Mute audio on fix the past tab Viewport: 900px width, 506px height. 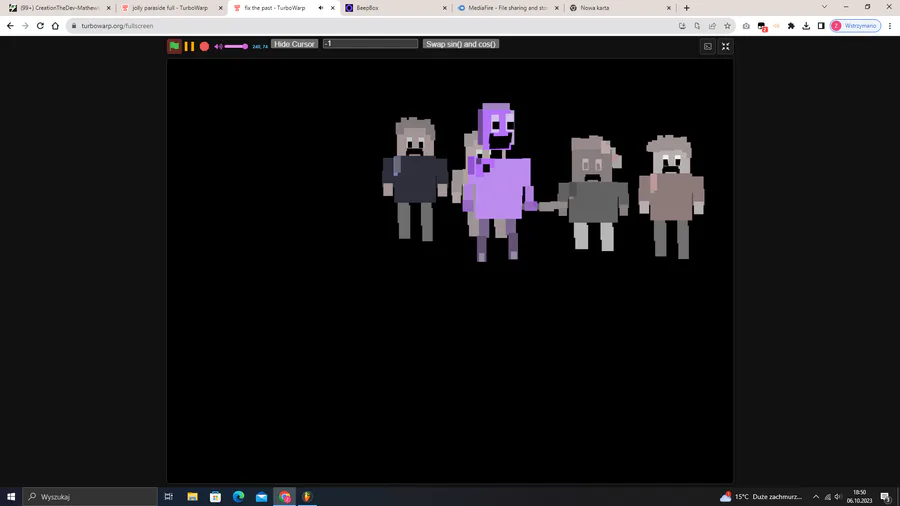(x=321, y=8)
